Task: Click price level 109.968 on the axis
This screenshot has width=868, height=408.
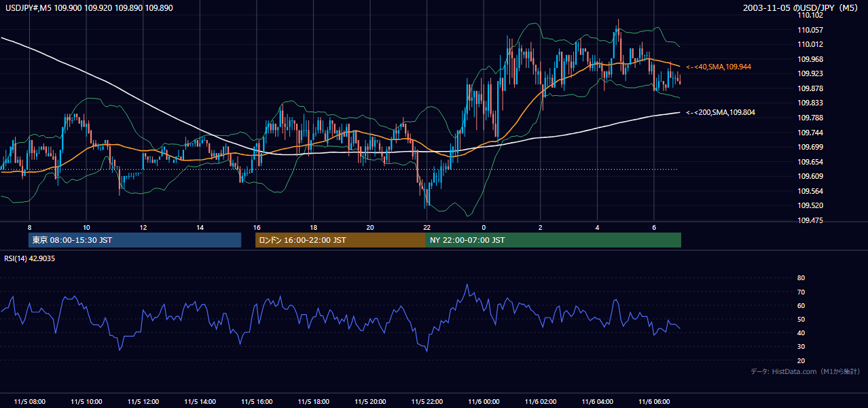Action: 810,59
